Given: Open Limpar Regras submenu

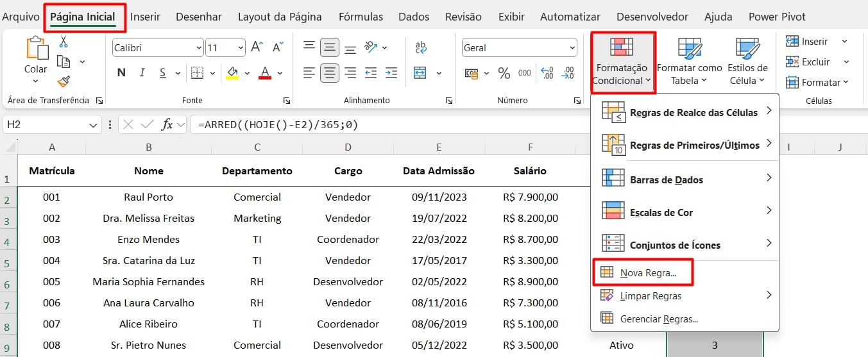Looking at the screenshot, I should coord(685,295).
